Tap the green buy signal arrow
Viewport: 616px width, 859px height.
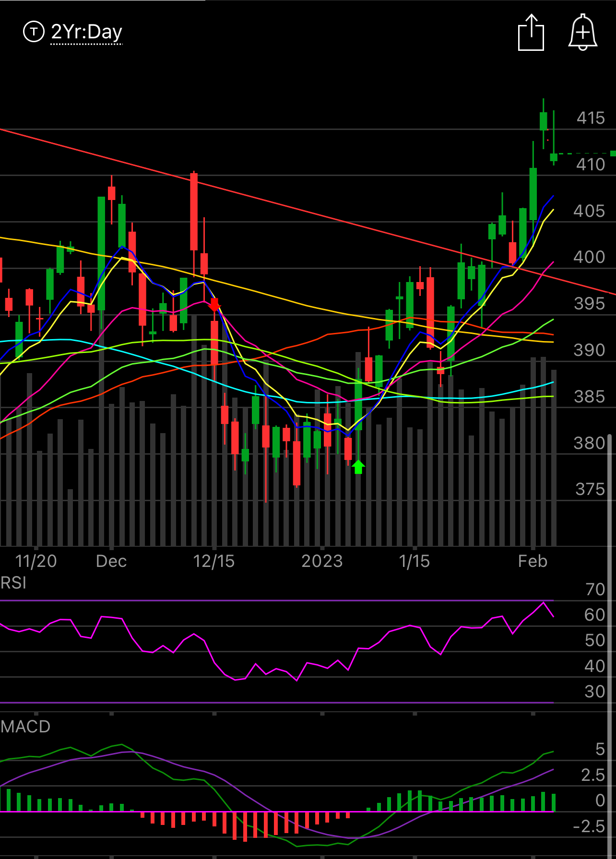[x=358, y=467]
